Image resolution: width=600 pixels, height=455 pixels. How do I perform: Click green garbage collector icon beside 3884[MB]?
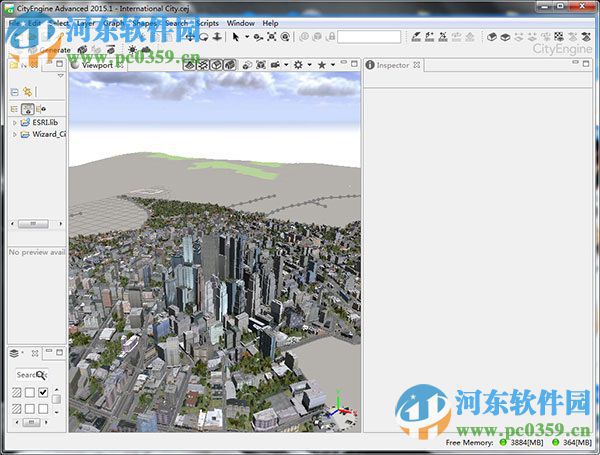[x=503, y=443]
